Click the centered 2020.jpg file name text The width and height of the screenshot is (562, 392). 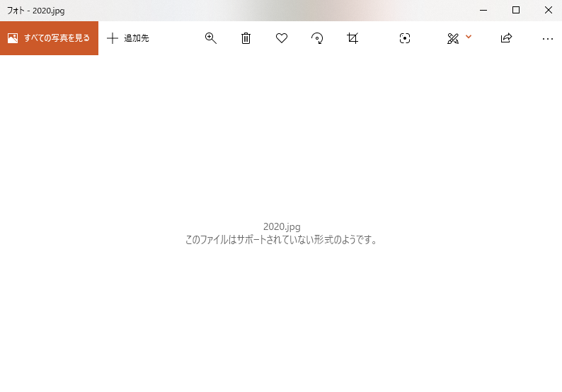click(x=282, y=227)
